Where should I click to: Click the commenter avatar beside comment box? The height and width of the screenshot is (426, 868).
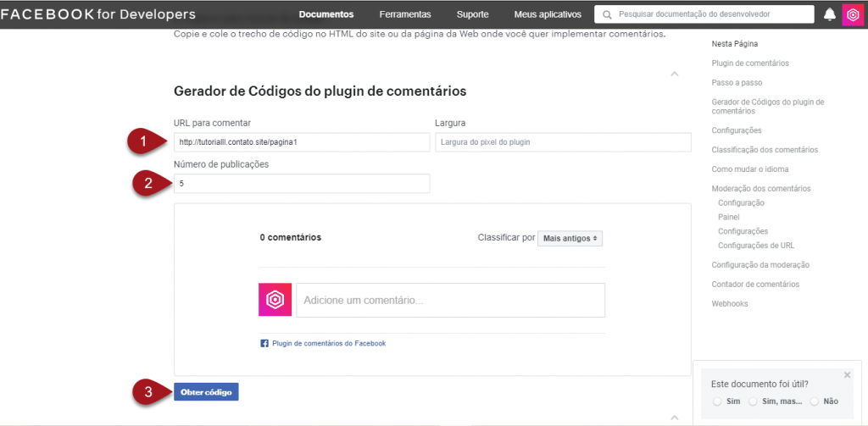pyautogui.click(x=275, y=300)
